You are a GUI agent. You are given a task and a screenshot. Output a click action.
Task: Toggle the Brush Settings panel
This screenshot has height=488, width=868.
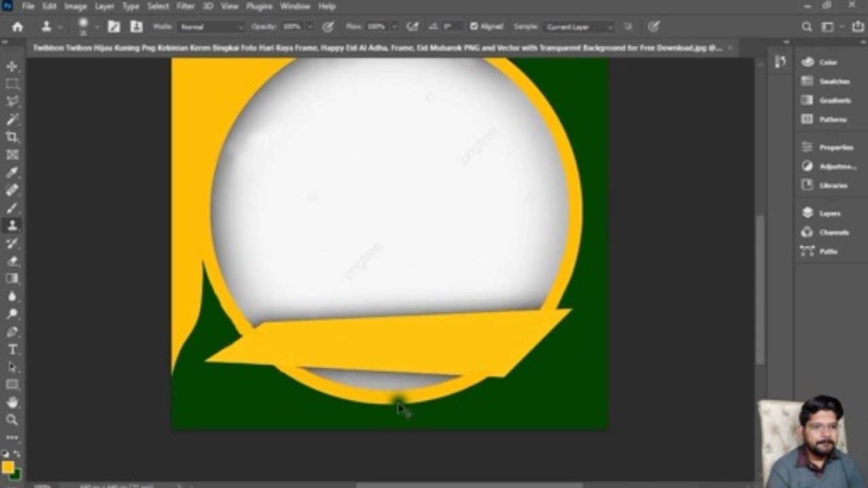[x=114, y=26]
